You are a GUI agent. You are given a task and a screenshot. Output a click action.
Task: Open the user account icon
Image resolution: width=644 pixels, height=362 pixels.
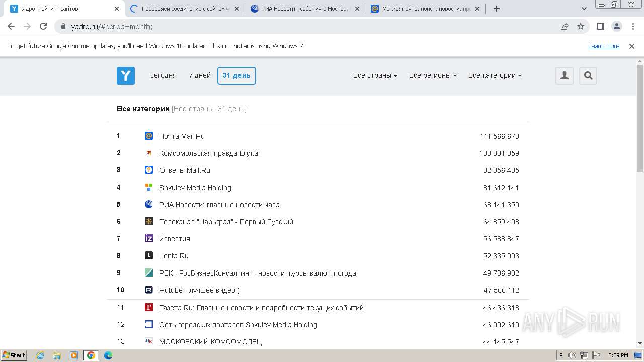tap(565, 76)
